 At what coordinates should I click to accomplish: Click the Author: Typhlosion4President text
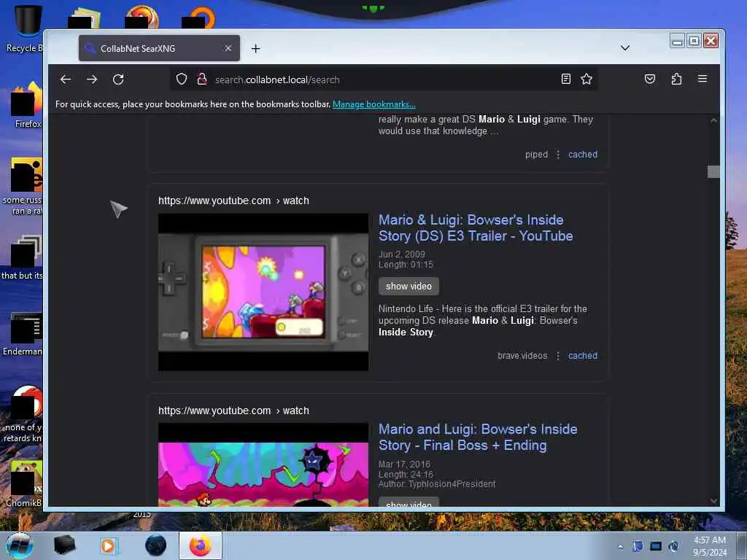click(x=437, y=484)
